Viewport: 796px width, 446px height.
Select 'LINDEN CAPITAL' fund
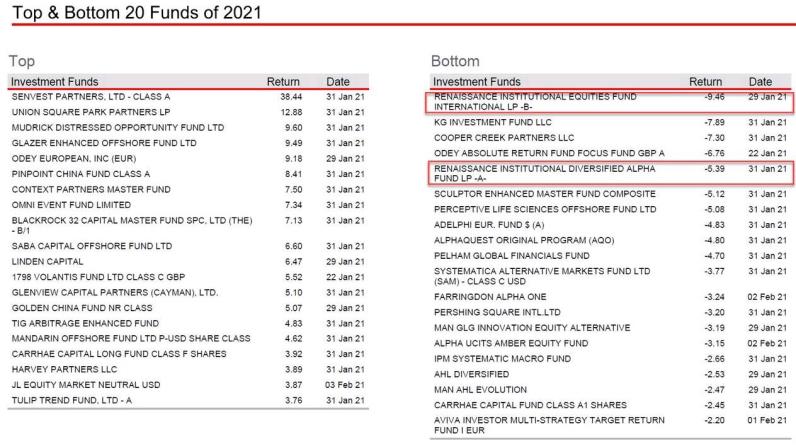(x=47, y=262)
